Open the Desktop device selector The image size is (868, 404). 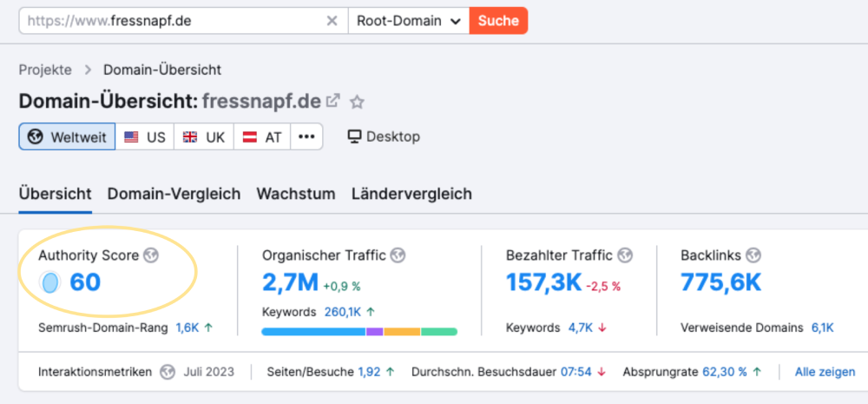click(x=384, y=136)
